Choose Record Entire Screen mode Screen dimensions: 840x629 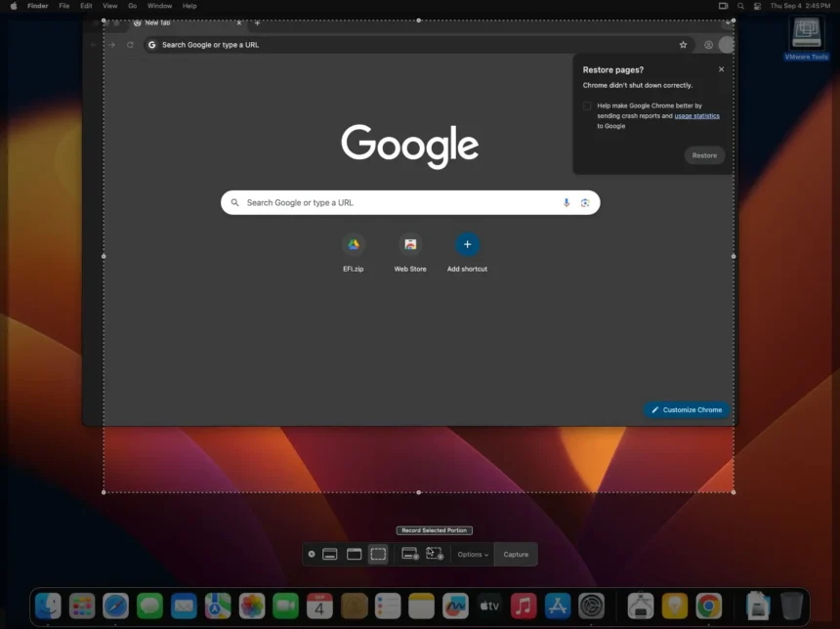410,554
